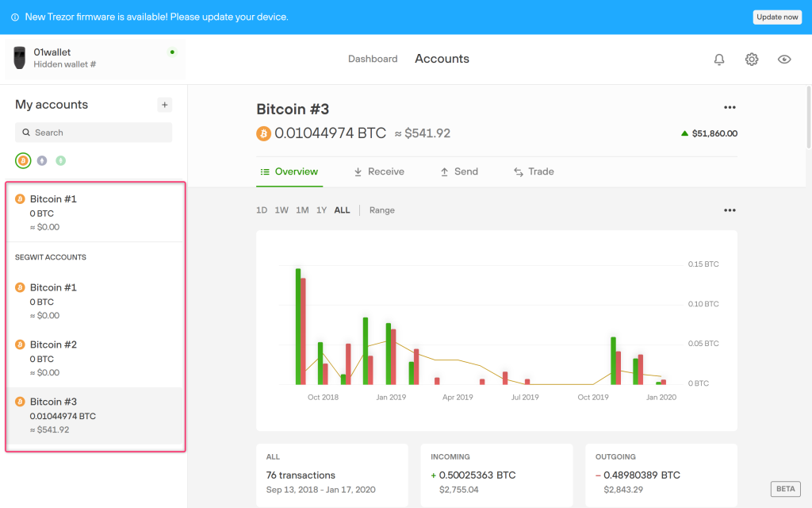
Task: Set chart period to 1M
Action: pos(302,210)
